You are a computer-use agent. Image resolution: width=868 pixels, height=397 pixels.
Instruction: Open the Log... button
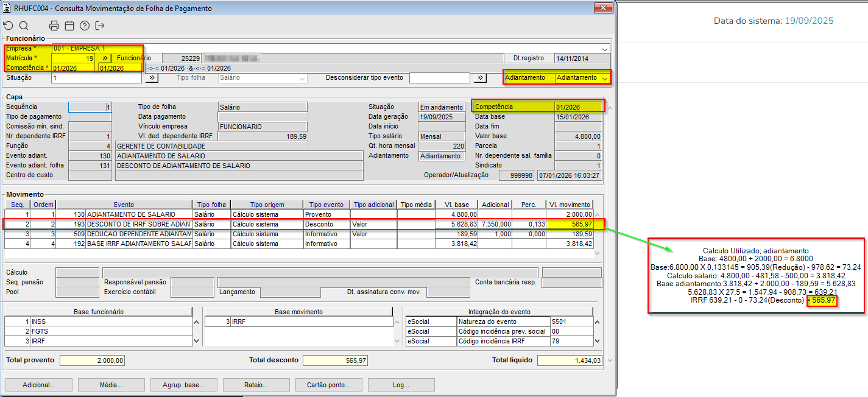[x=401, y=385]
